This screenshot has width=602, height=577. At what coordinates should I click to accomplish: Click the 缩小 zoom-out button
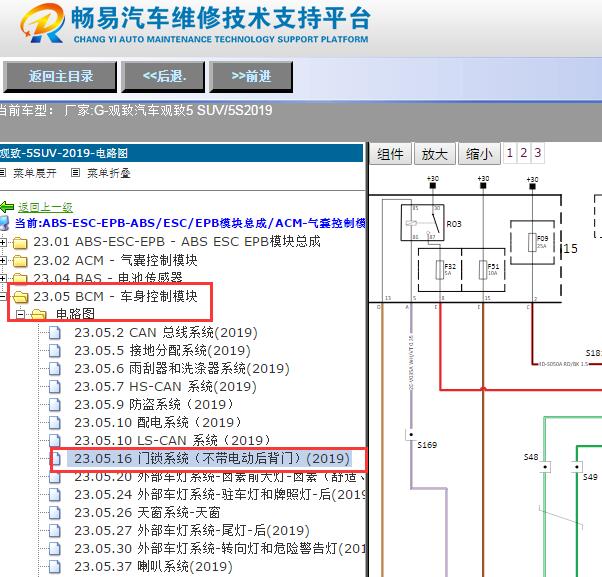click(479, 154)
